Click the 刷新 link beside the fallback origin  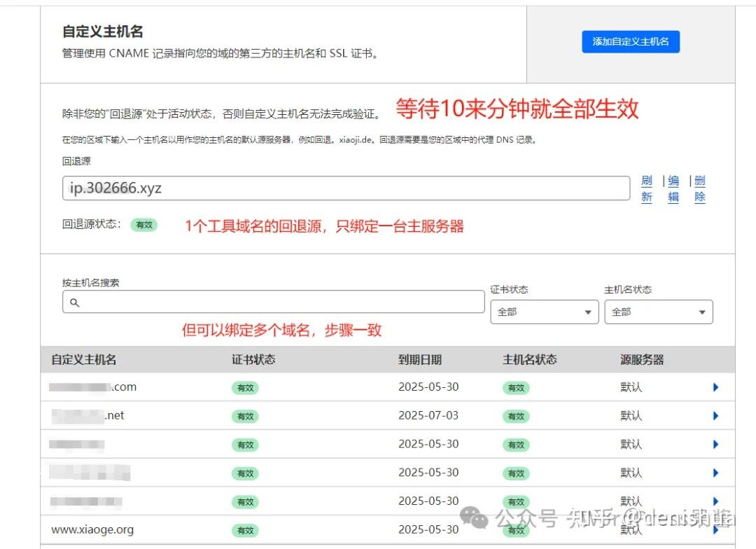point(646,188)
